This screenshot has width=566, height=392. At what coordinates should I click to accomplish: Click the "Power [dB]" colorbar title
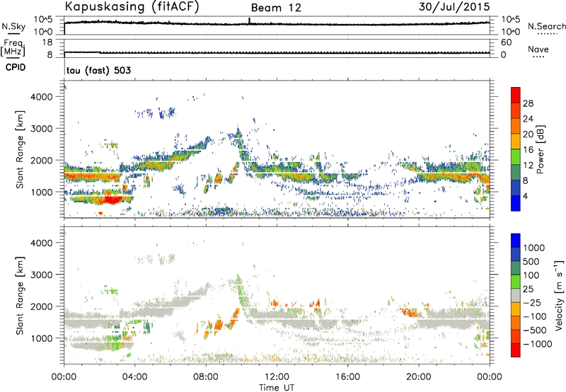[540, 150]
